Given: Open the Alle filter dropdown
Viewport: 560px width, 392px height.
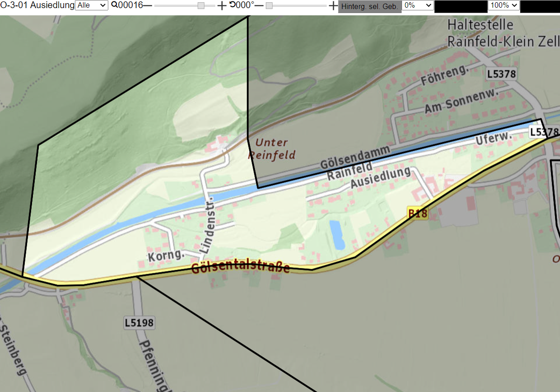Looking at the screenshot, I should pyautogui.click(x=92, y=5).
